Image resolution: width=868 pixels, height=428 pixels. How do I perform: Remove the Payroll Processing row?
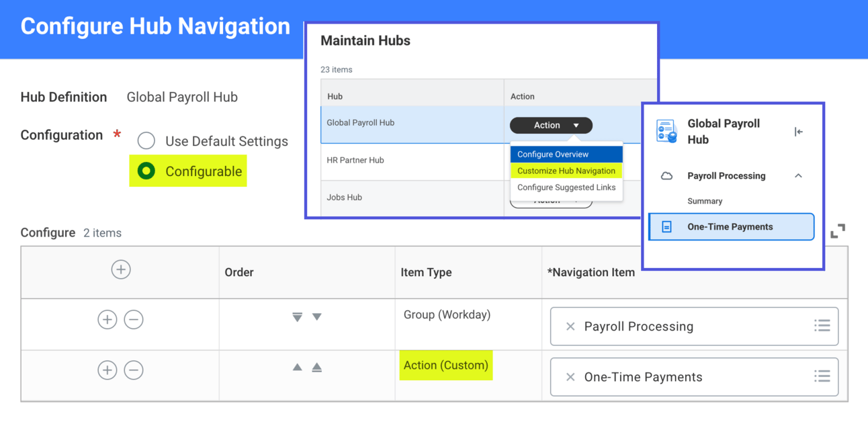[134, 319]
